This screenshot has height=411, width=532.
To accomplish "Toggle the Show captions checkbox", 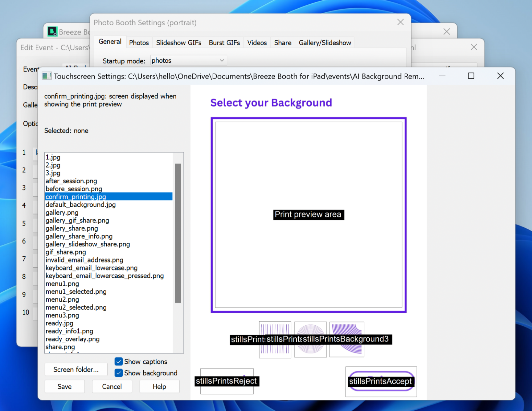I will [x=119, y=361].
